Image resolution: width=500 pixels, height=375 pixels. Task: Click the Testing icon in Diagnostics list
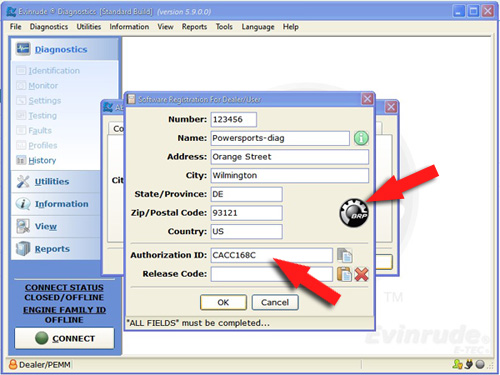[21, 115]
